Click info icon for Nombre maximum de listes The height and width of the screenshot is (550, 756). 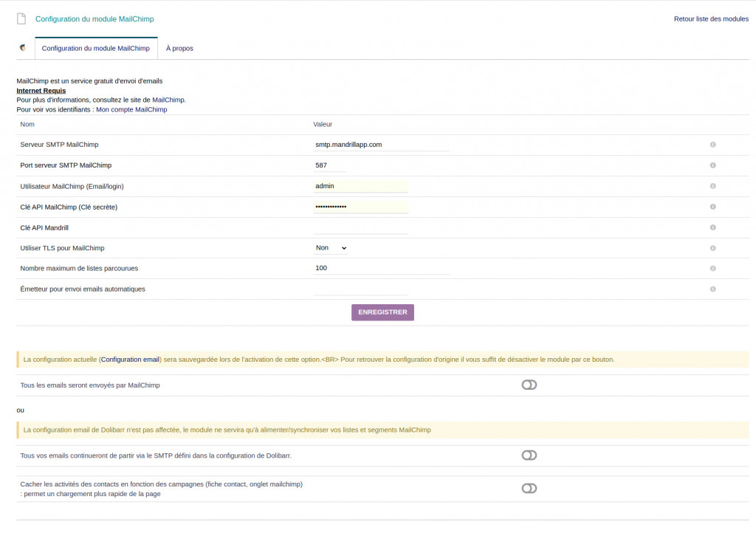coord(712,269)
